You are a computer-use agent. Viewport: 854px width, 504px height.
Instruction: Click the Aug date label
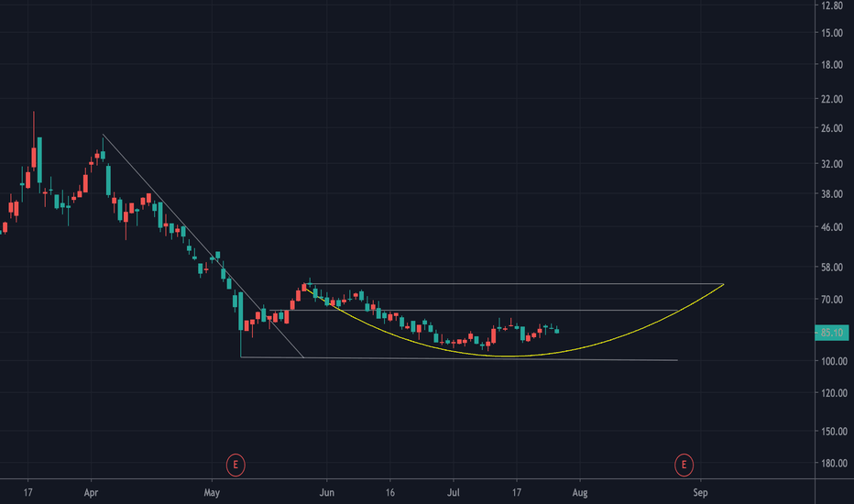[x=580, y=493]
